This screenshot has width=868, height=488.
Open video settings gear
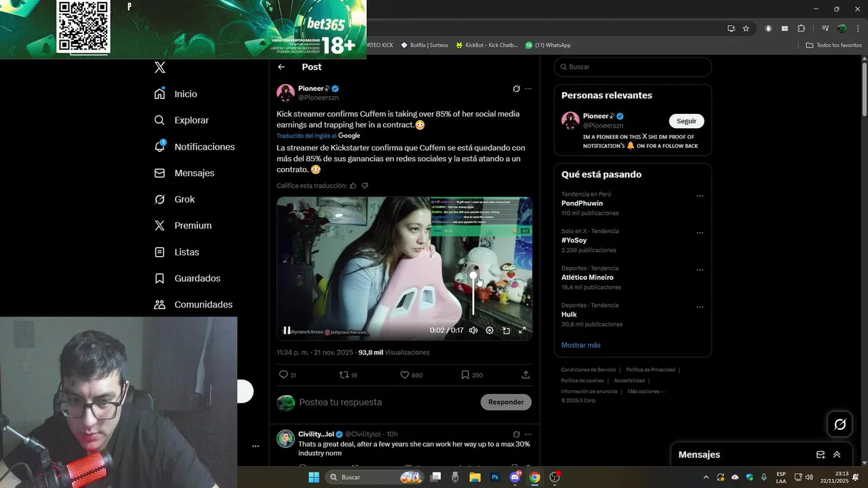pyautogui.click(x=490, y=331)
